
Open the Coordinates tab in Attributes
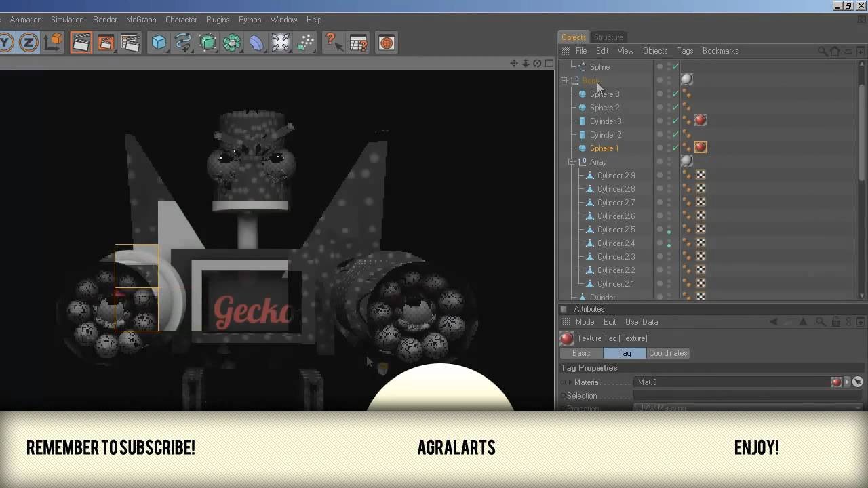pos(668,353)
